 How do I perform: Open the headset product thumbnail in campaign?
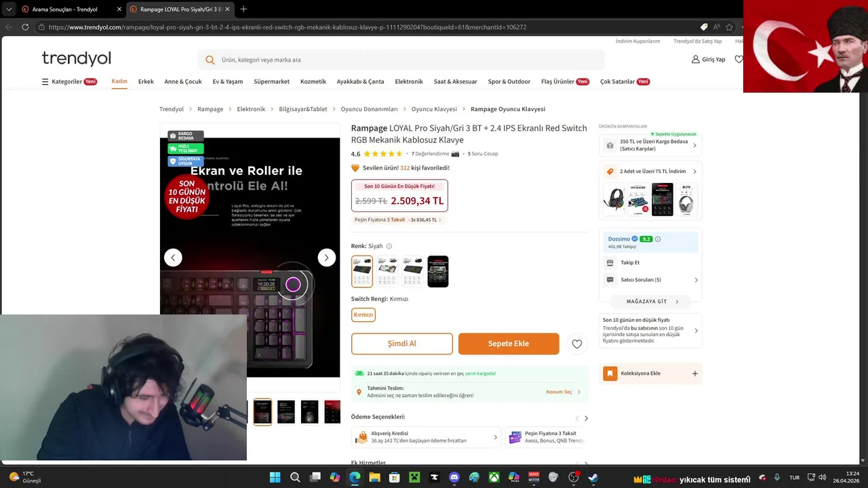click(614, 199)
